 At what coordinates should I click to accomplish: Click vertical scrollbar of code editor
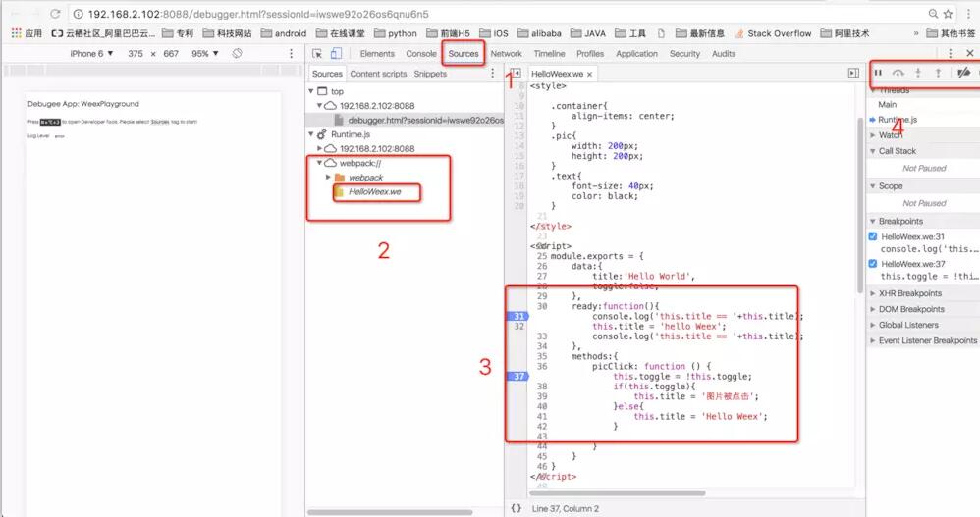[860, 205]
